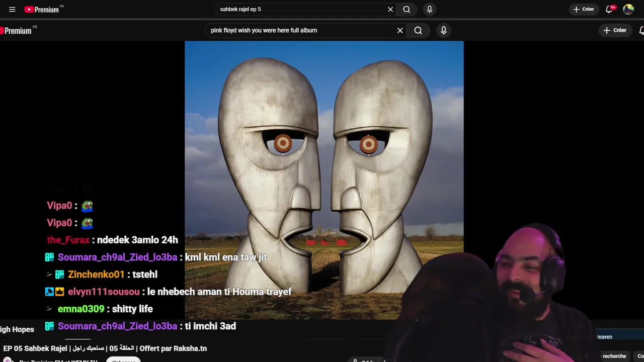Select chat message 'kml kml ena taw jit'
644x362 pixels.
[x=226, y=257]
